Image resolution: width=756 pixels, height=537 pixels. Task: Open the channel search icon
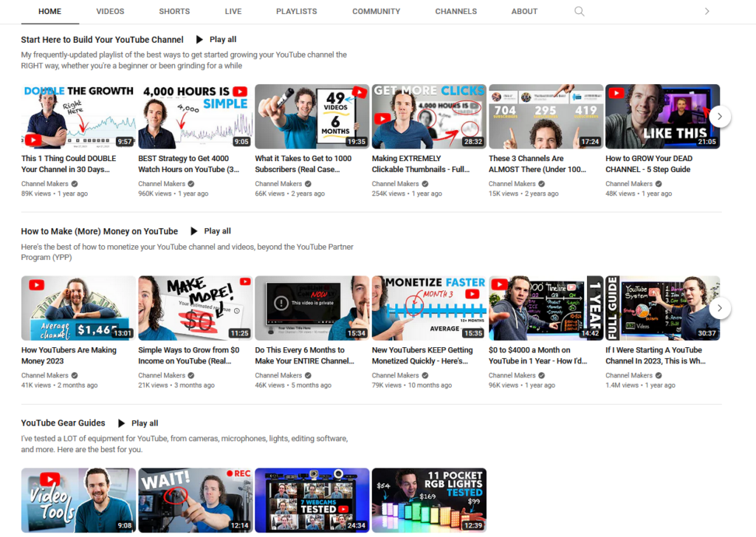pyautogui.click(x=579, y=11)
